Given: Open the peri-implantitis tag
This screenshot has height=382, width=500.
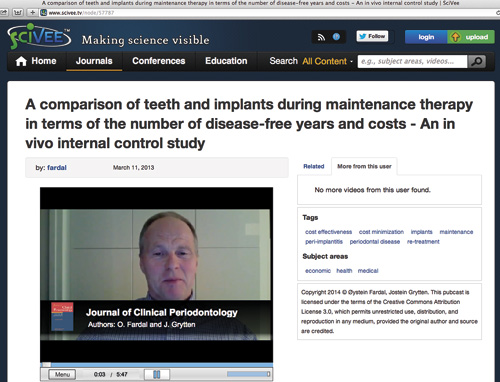Looking at the screenshot, I should pyautogui.click(x=324, y=242).
